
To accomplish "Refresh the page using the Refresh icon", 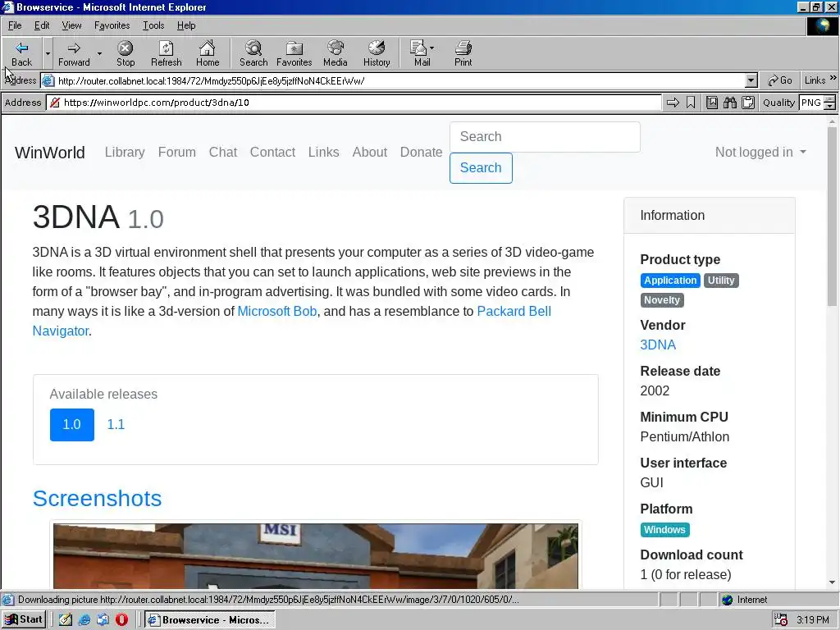I will [x=166, y=53].
